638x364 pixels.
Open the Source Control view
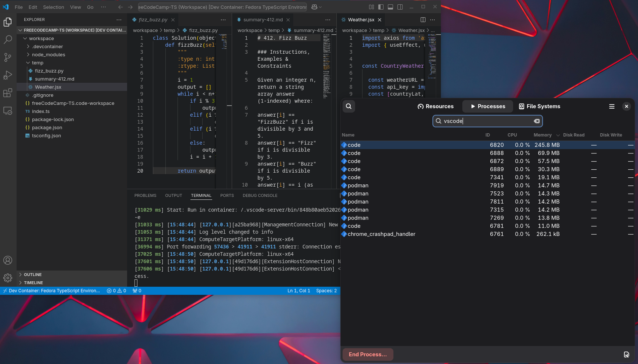(x=8, y=57)
